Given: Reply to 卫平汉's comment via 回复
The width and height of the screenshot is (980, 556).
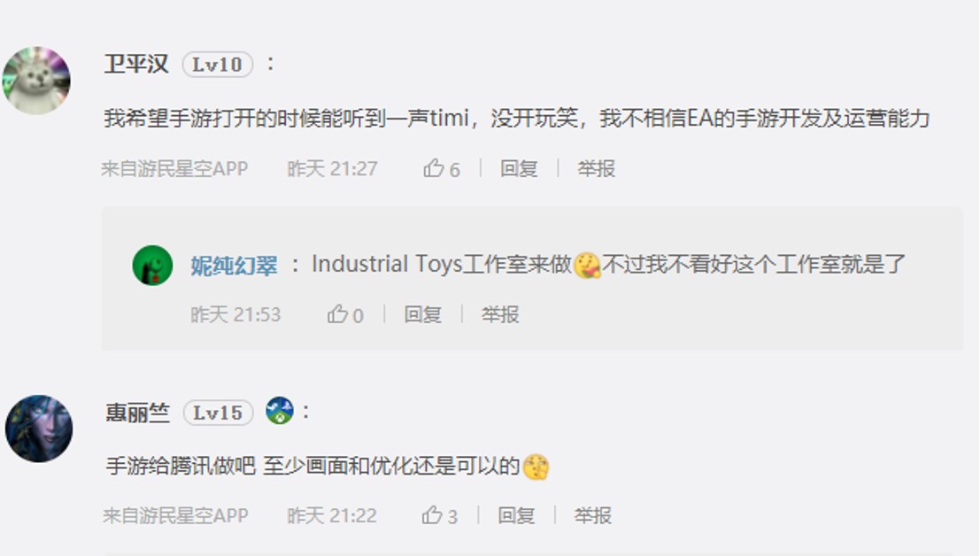Looking at the screenshot, I should 519,168.
